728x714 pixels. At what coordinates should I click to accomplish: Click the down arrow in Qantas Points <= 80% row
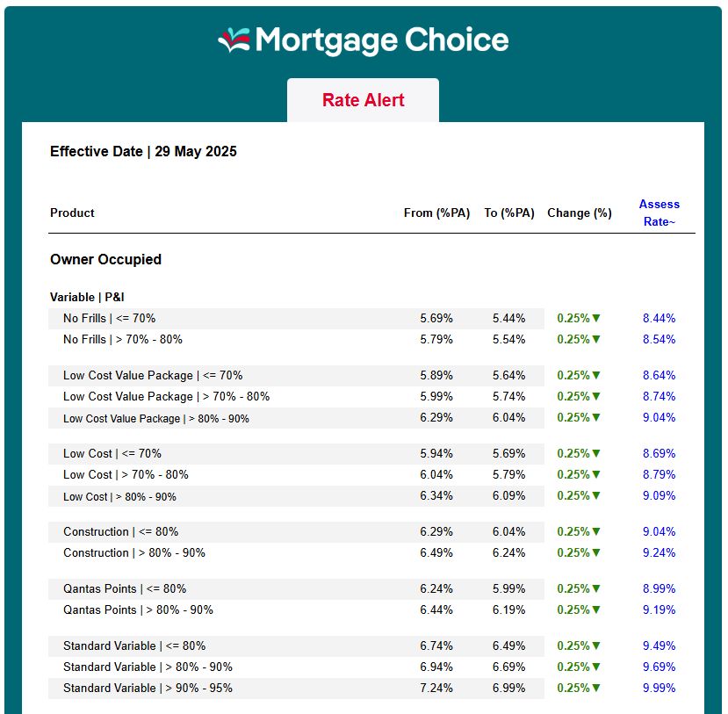[x=596, y=589]
